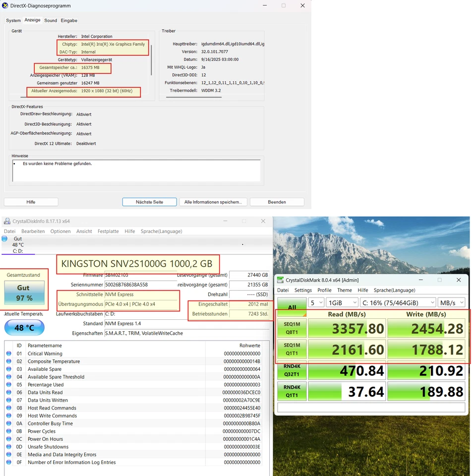Run the SEQ1M Q1T1 benchmark
This screenshot has width=472, height=476.
292,349
